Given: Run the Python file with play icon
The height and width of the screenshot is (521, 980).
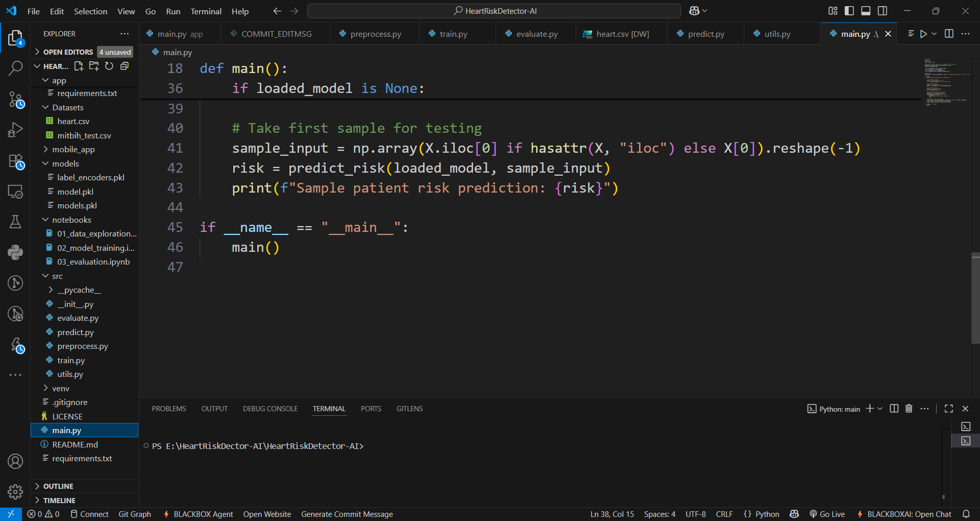Looking at the screenshot, I should (923, 34).
